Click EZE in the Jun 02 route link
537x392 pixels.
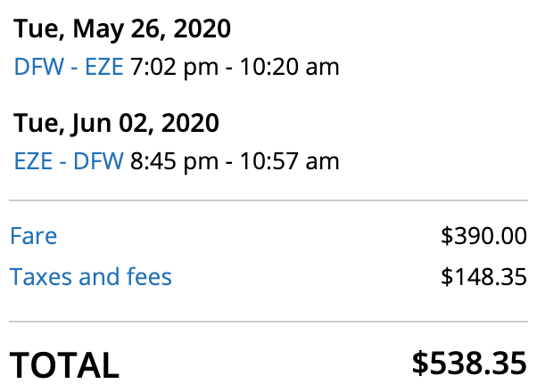point(31,161)
